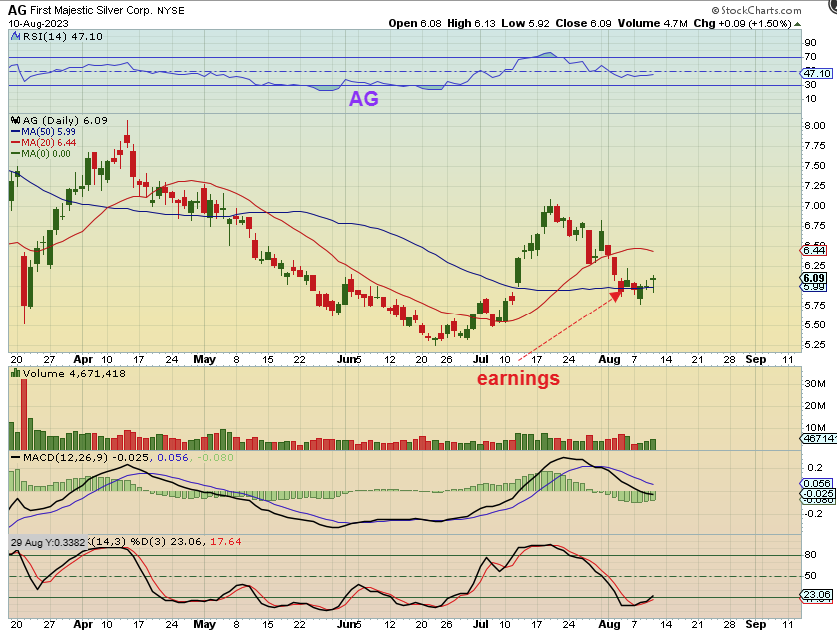
Task: Click the 47.10 RSI value tag on axis
Action: (817, 73)
